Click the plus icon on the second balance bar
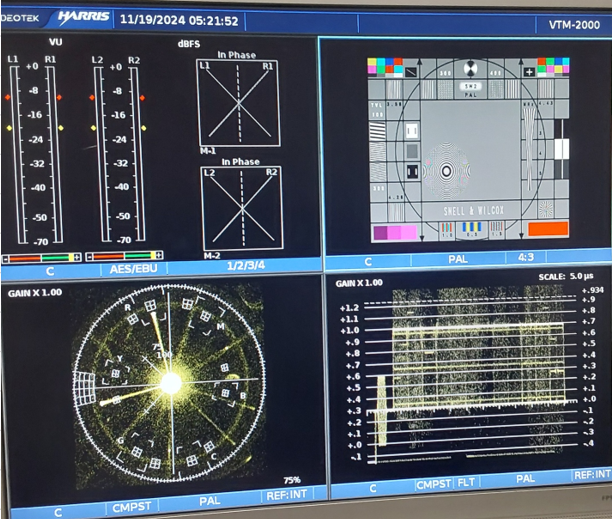 pyautogui.click(x=159, y=255)
